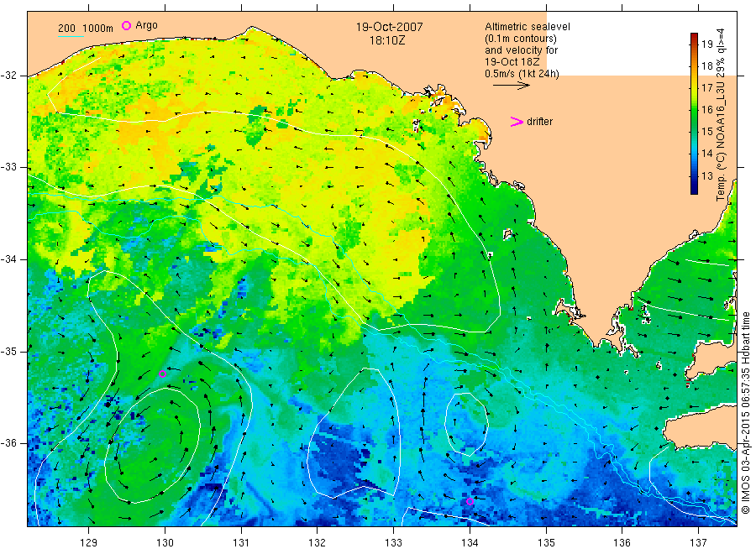Click the longitude axis label 133

click(x=393, y=543)
